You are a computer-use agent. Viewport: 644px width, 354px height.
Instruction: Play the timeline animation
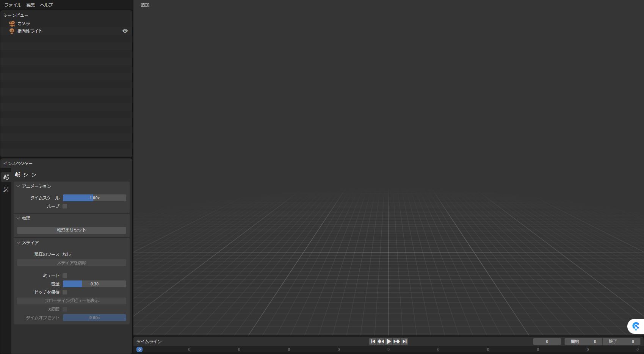coord(389,341)
